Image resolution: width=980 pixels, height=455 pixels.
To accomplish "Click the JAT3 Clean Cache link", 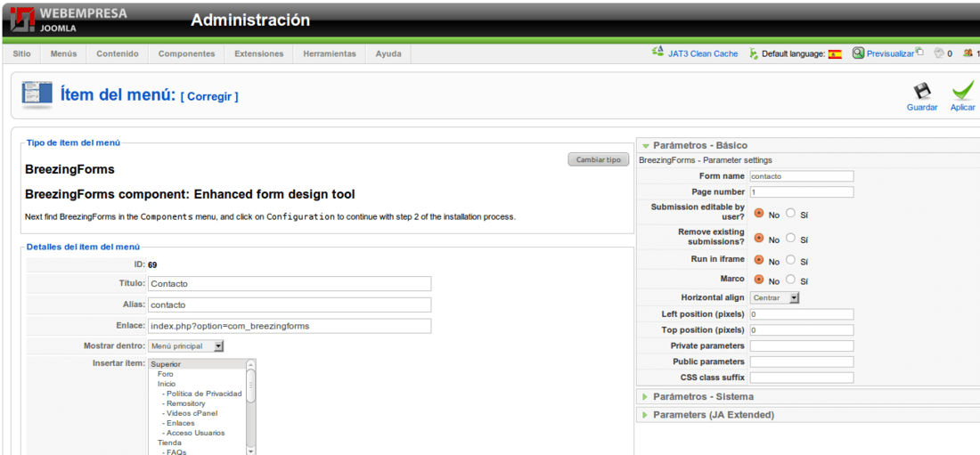I will coord(703,53).
